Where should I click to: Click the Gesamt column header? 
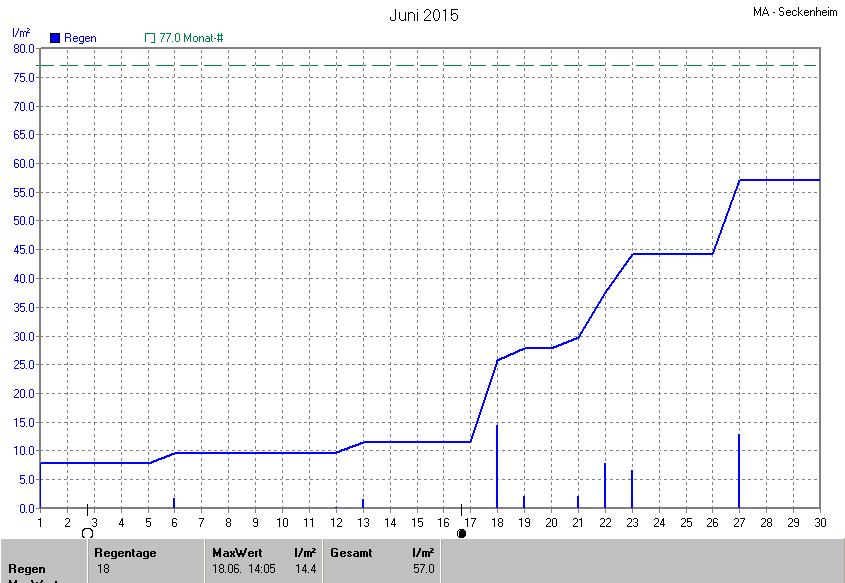350,553
